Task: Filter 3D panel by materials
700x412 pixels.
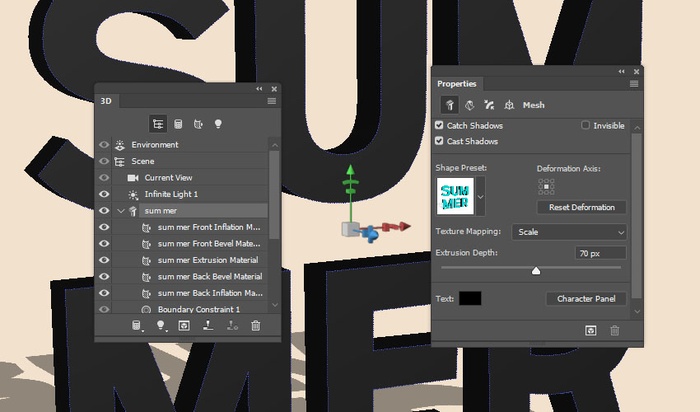Action: pos(198,124)
